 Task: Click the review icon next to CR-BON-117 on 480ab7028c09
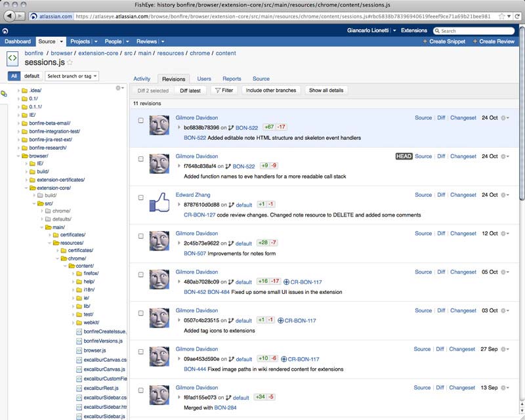286,282
